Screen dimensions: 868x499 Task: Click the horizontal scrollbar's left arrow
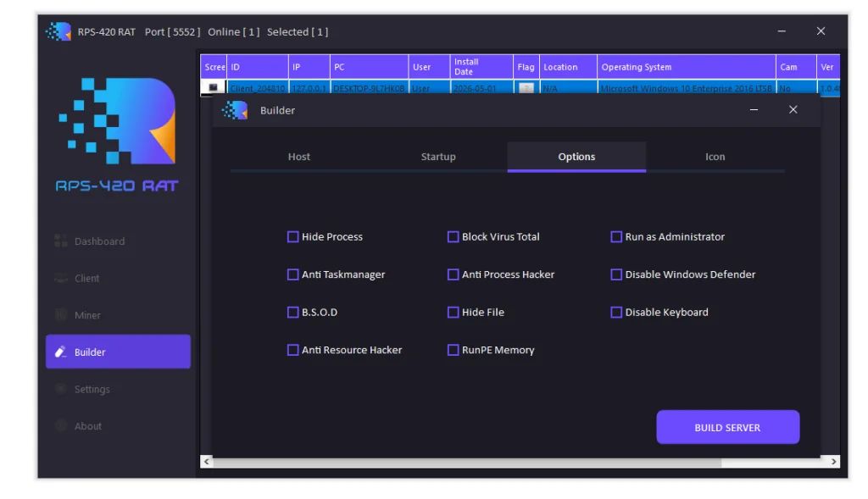point(207,462)
